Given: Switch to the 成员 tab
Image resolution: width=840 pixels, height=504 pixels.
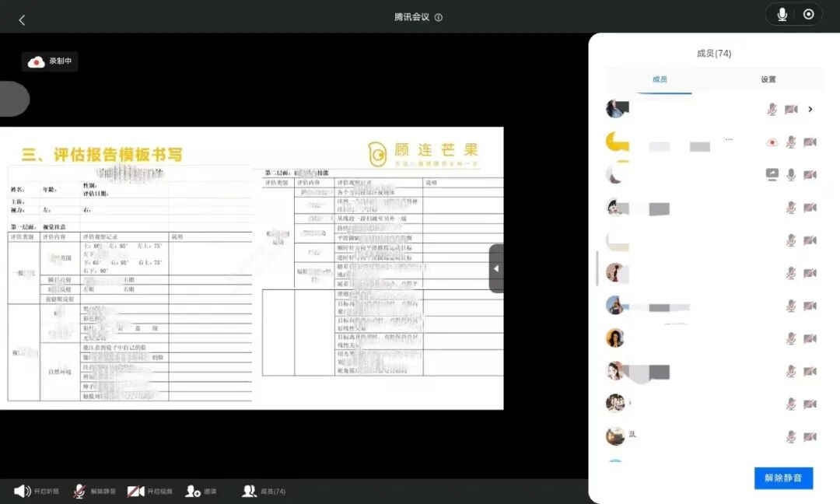Looking at the screenshot, I should 660,79.
